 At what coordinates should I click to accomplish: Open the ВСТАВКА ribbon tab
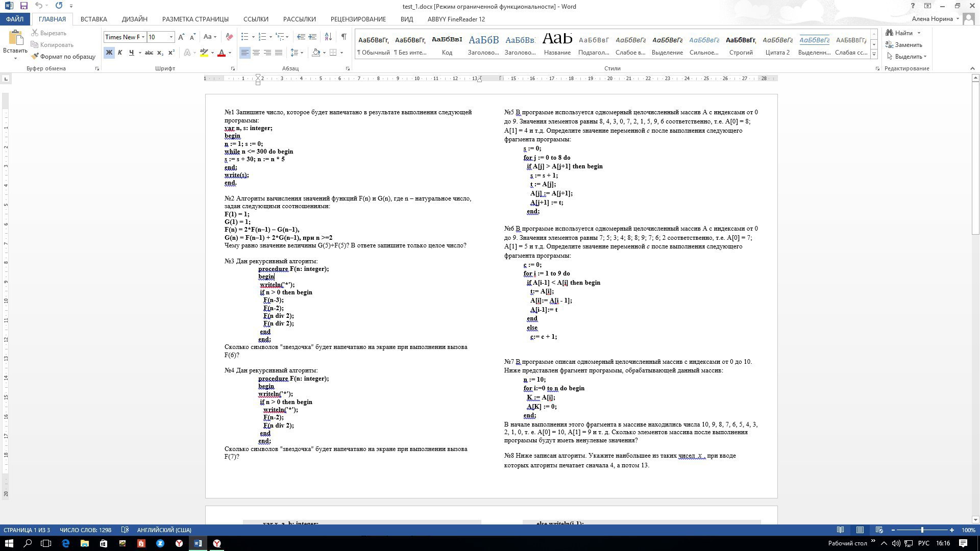[x=93, y=19]
